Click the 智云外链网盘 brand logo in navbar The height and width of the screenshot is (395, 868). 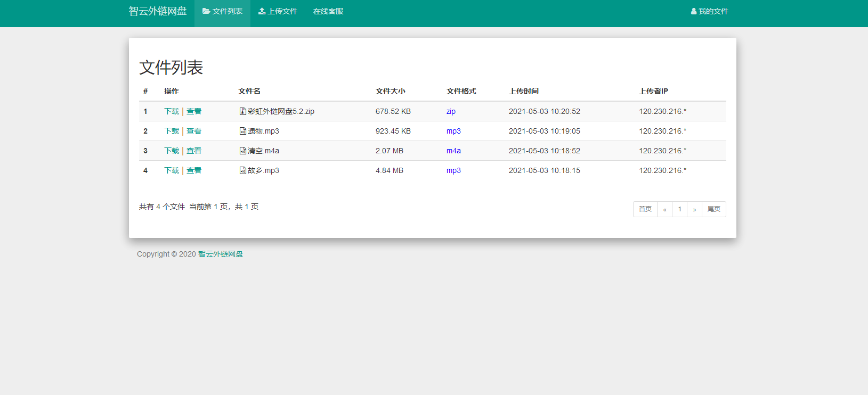158,11
